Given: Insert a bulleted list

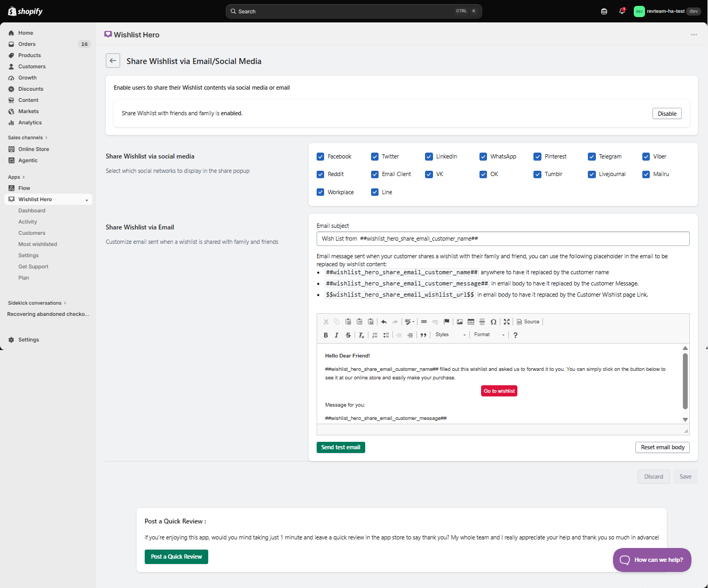Looking at the screenshot, I should point(386,335).
